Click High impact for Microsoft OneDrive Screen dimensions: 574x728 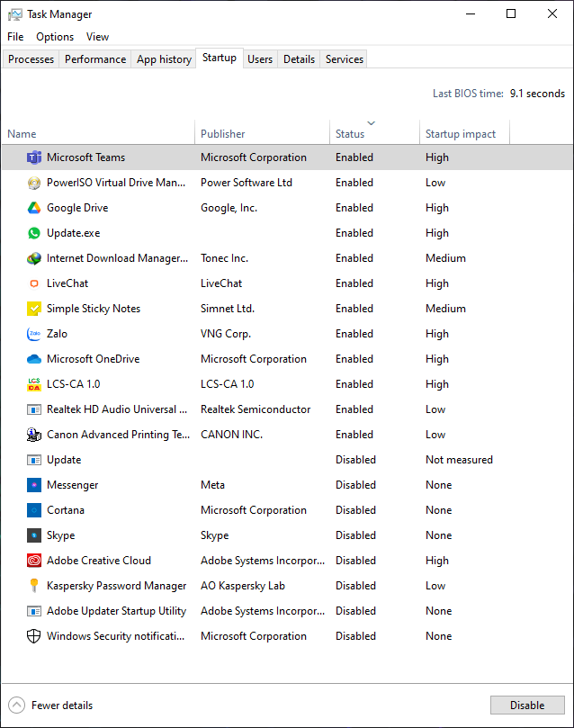pyautogui.click(x=437, y=359)
